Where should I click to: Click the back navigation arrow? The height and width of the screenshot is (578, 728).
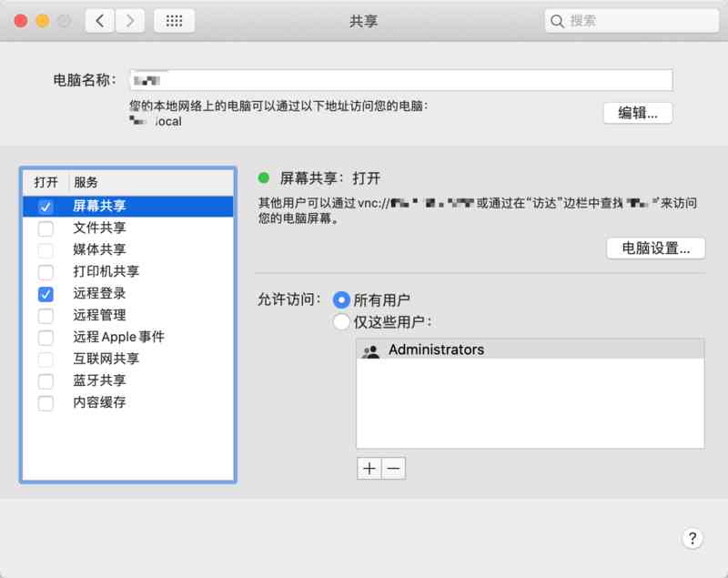click(x=100, y=20)
